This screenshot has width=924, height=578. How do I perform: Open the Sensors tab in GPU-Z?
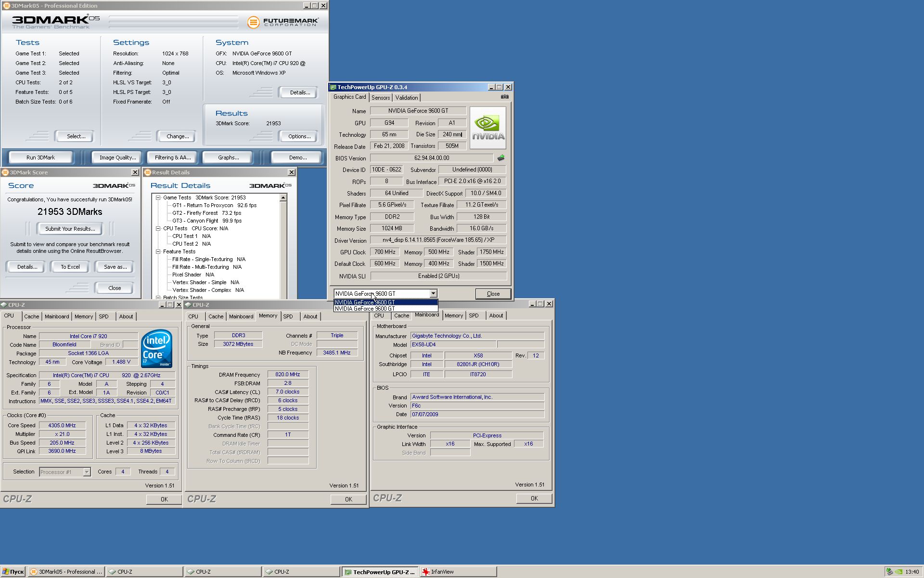381,98
